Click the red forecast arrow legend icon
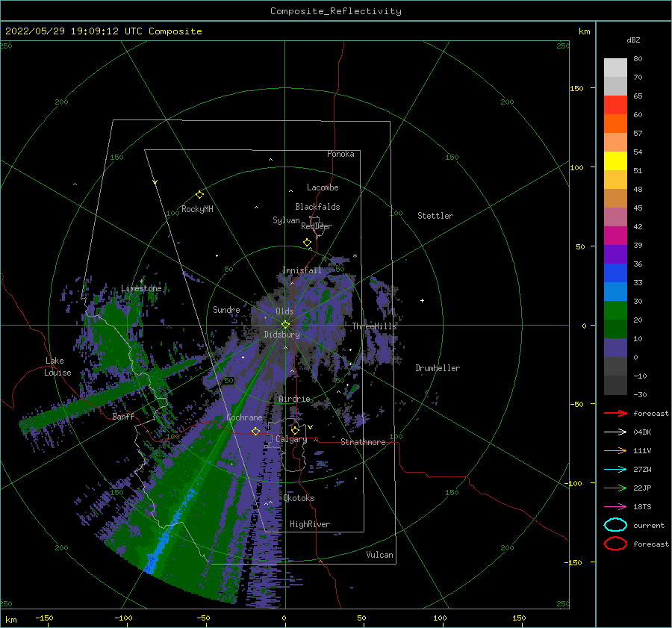 [x=615, y=413]
